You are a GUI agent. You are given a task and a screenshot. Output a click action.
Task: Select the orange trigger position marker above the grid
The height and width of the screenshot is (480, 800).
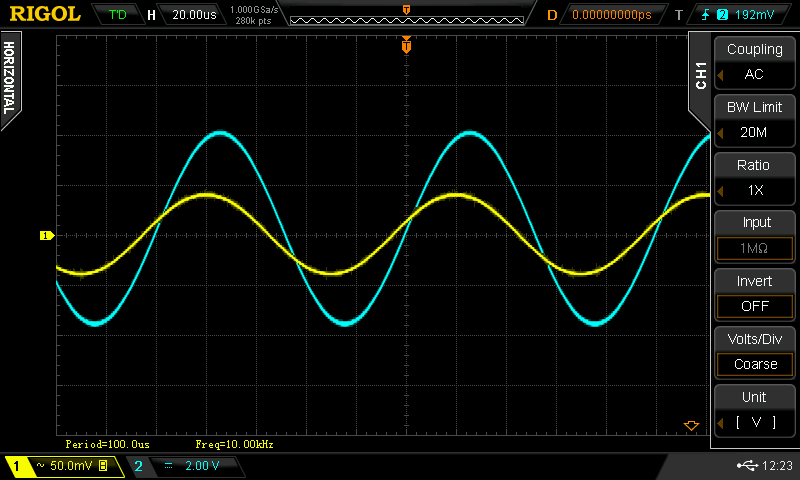406,46
